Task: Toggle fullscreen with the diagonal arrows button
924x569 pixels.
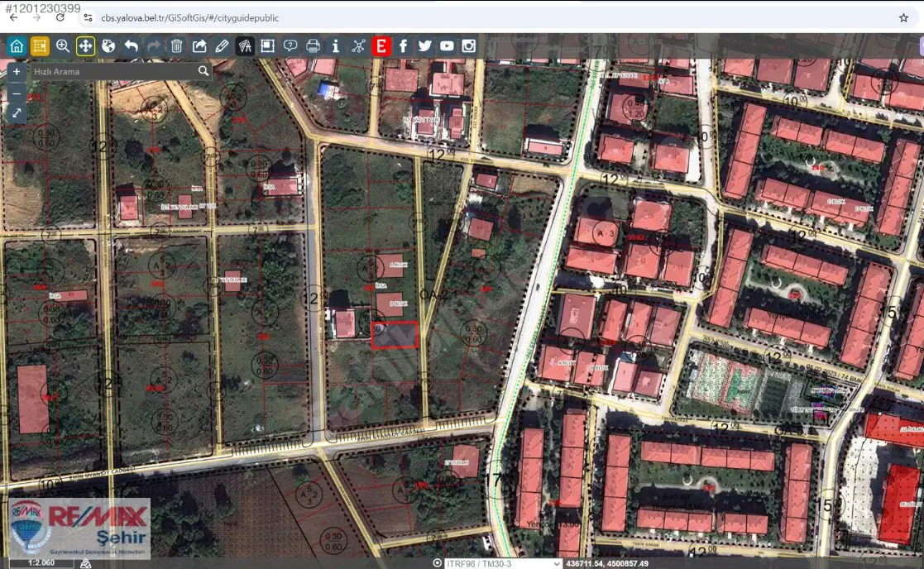Action: click(17, 113)
